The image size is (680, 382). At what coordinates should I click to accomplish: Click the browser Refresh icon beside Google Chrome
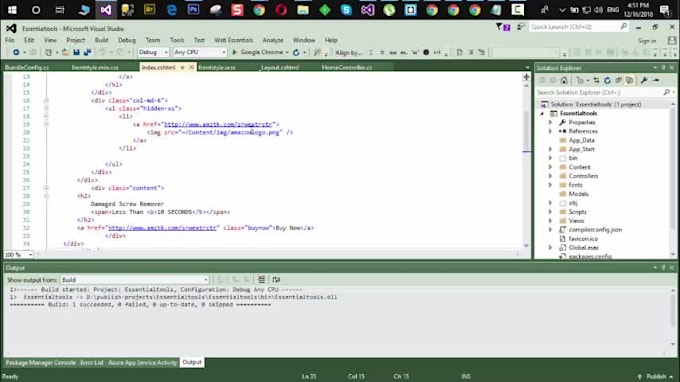pos(296,52)
